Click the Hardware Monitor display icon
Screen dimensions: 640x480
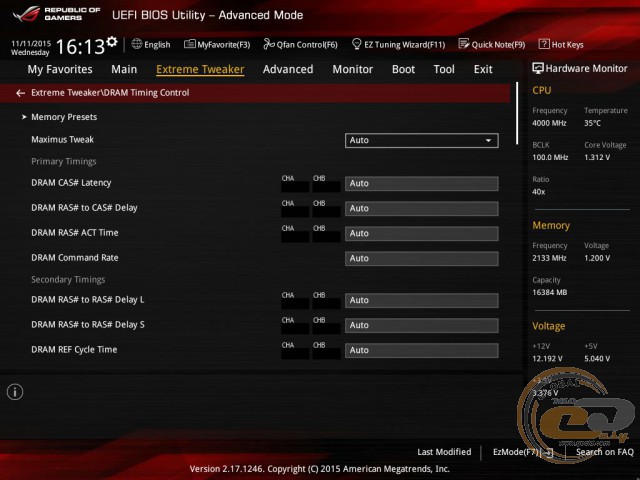pos(538,69)
